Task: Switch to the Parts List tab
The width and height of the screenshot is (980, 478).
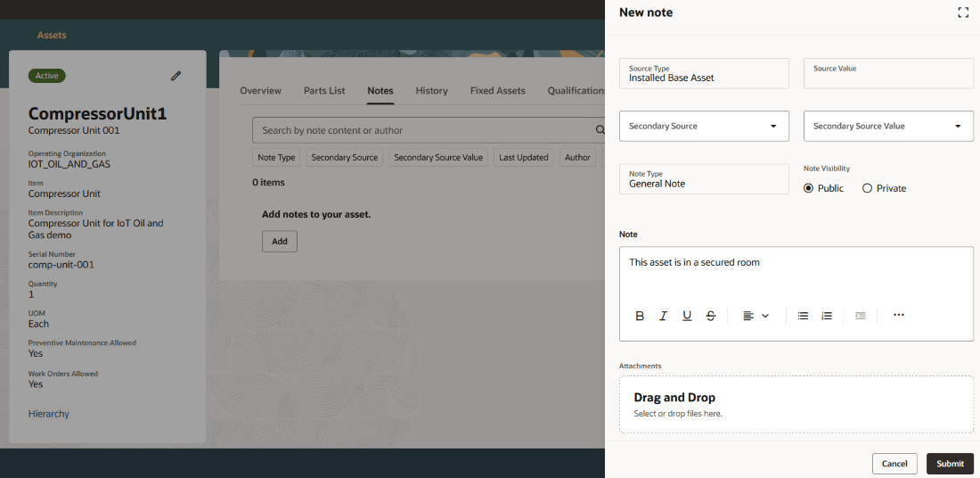Action: [324, 91]
